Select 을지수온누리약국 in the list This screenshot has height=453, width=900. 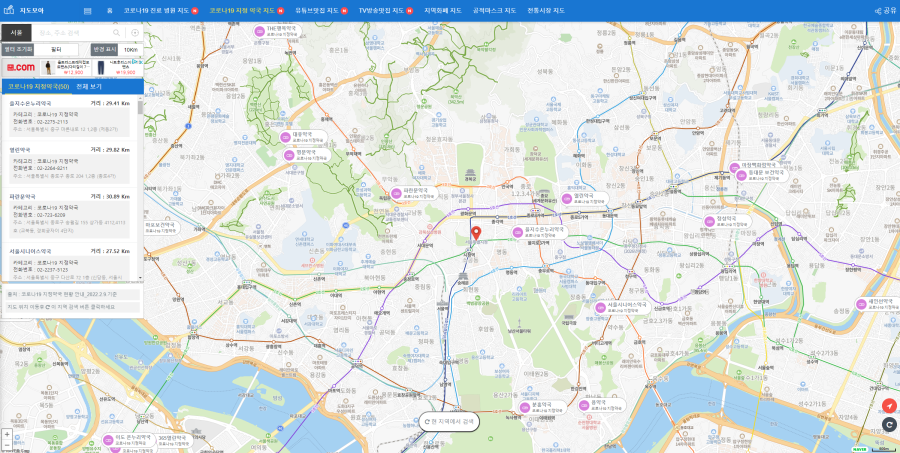pyautogui.click(x=30, y=103)
